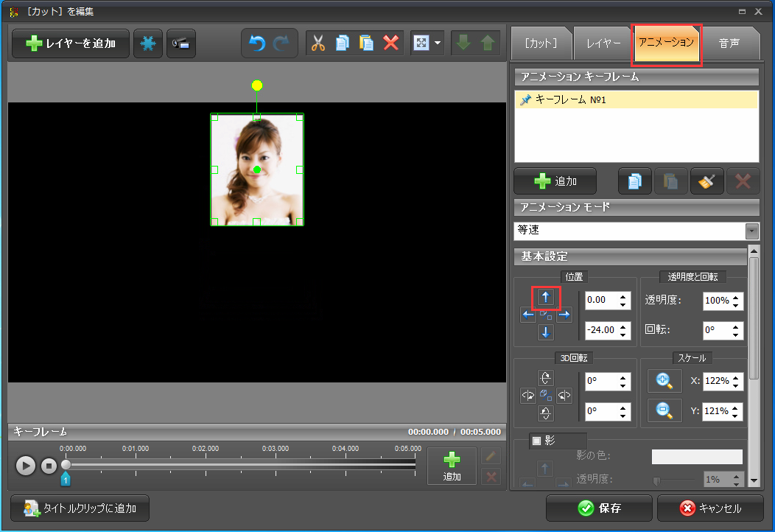Enable the 影 shadow checkbox

[x=537, y=441]
